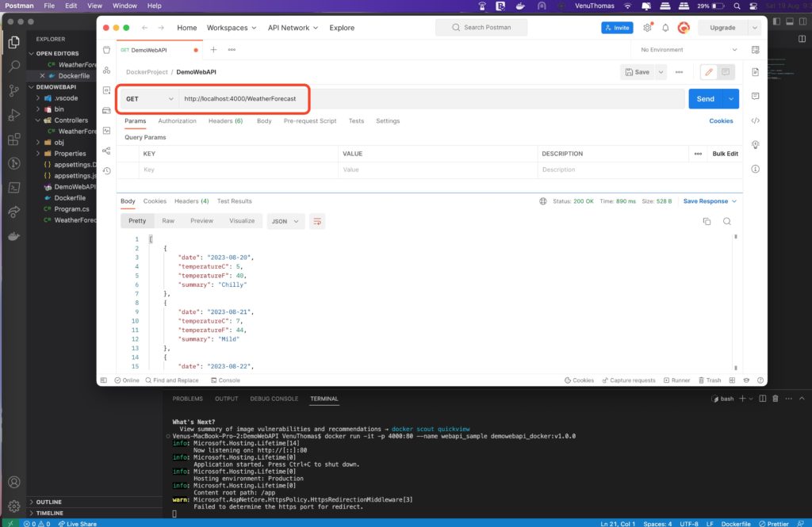Send the GET request

pos(705,99)
